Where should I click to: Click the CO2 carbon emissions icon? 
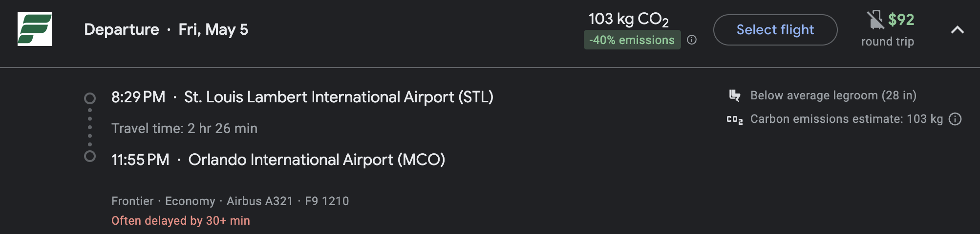click(734, 119)
